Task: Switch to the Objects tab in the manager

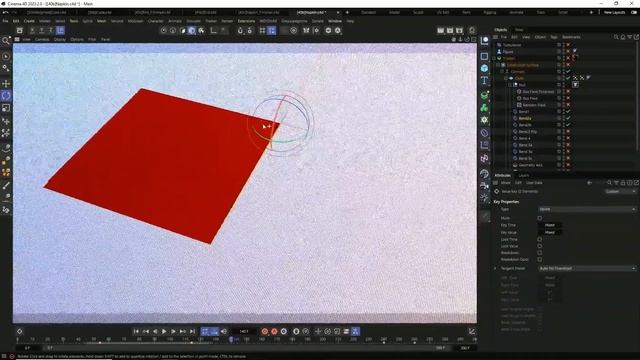Action: click(500, 30)
